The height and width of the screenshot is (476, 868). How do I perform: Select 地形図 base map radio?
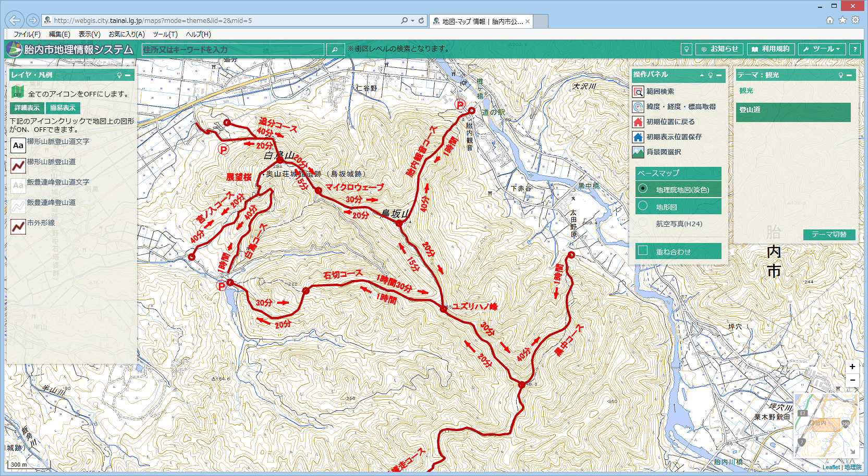[x=643, y=205]
